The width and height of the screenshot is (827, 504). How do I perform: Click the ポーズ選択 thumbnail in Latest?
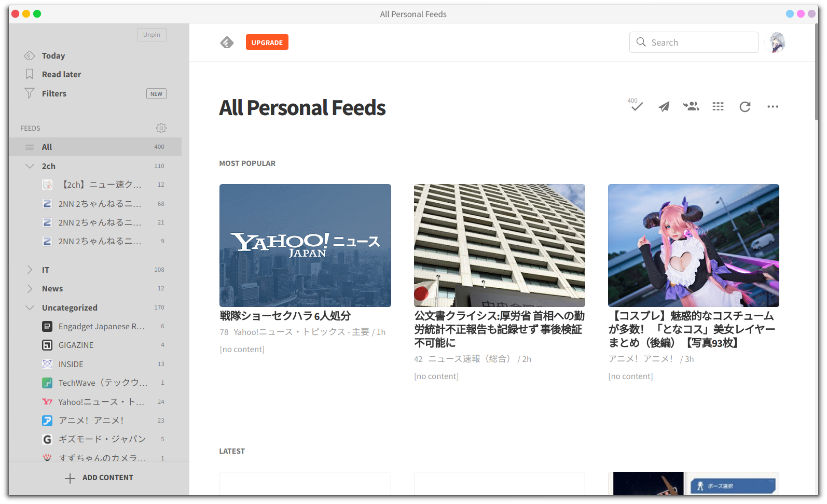click(693, 484)
